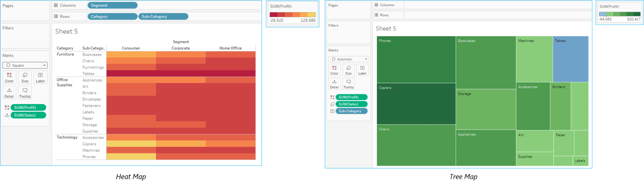Click Detail button in the Square marks card
Viewport: 644px width, 185px height.
(x=9, y=93)
